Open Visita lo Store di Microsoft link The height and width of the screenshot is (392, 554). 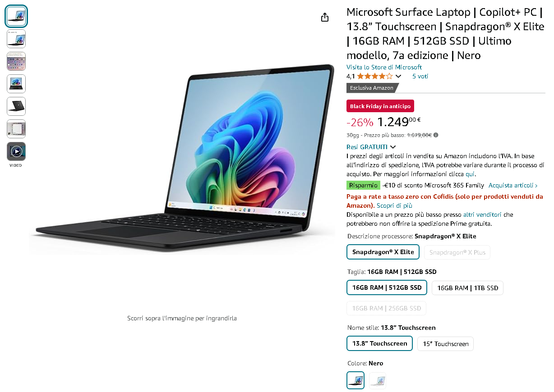click(x=384, y=67)
